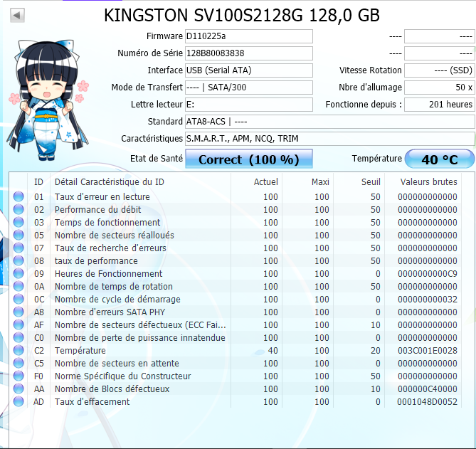Image resolution: width=476 pixels, height=449 pixels.
Task: Click status orb for ID 03 Temps de fonctionnement
Action: pyautogui.click(x=18, y=222)
